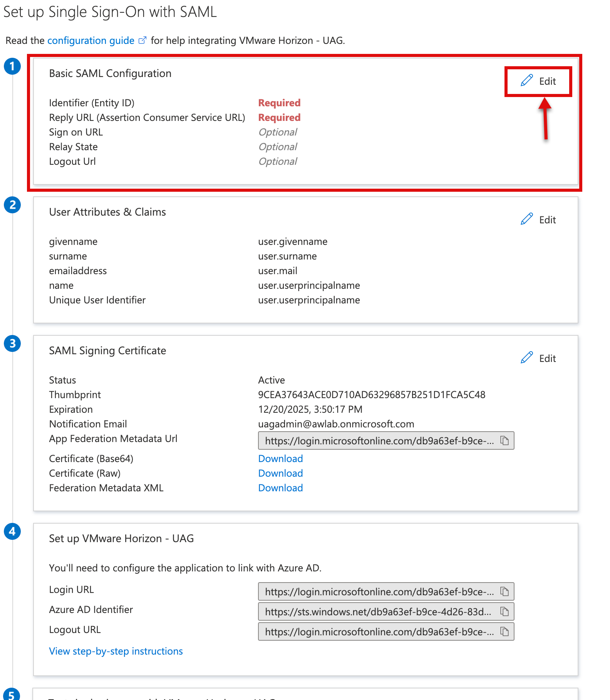This screenshot has height=700, width=610.
Task: Copy the App Federation Metadata Url
Action: click(504, 440)
